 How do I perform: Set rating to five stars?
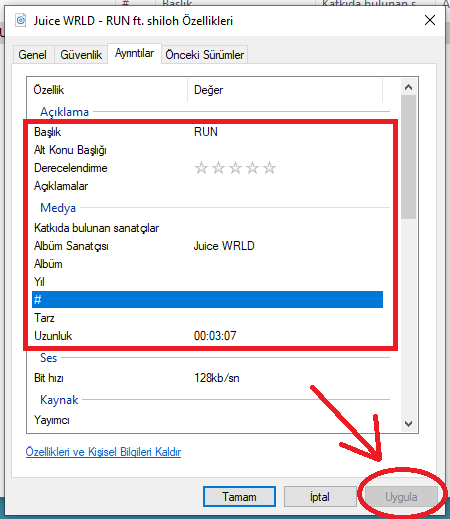269,168
